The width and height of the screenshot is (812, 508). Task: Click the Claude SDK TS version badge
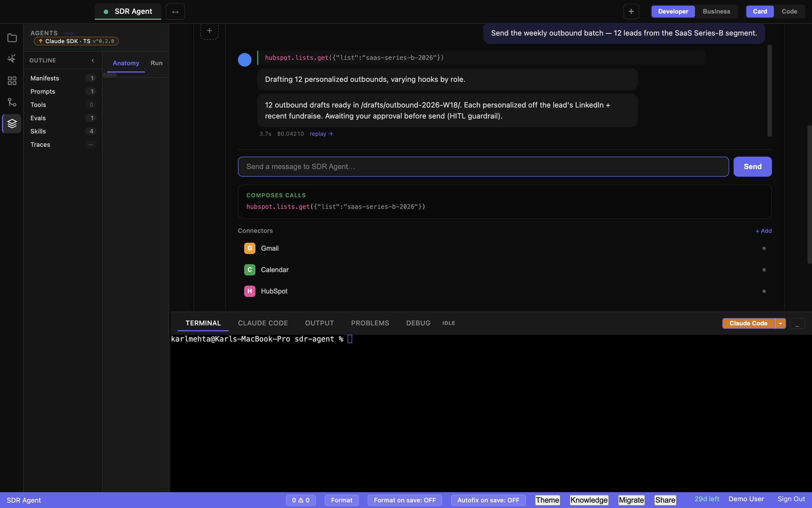(x=76, y=41)
